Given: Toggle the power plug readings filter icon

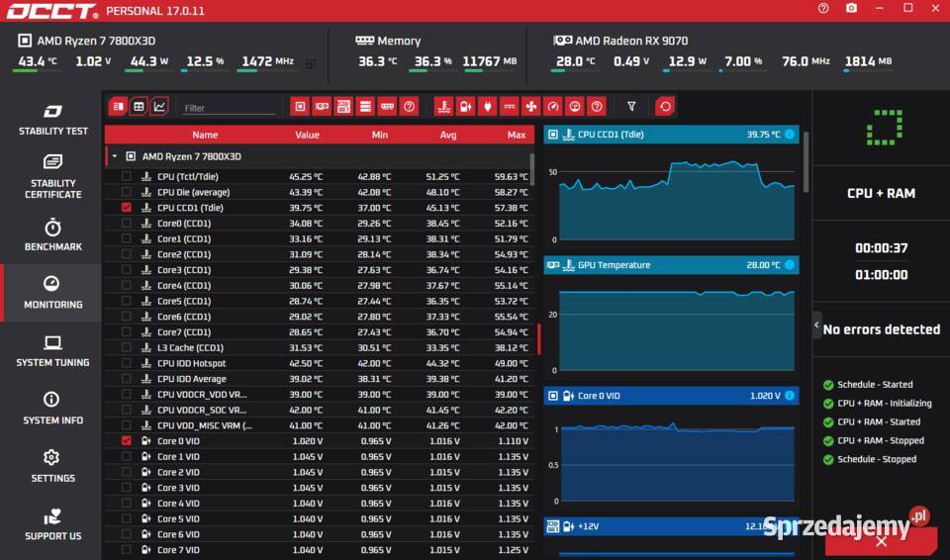Looking at the screenshot, I should pyautogui.click(x=488, y=107).
